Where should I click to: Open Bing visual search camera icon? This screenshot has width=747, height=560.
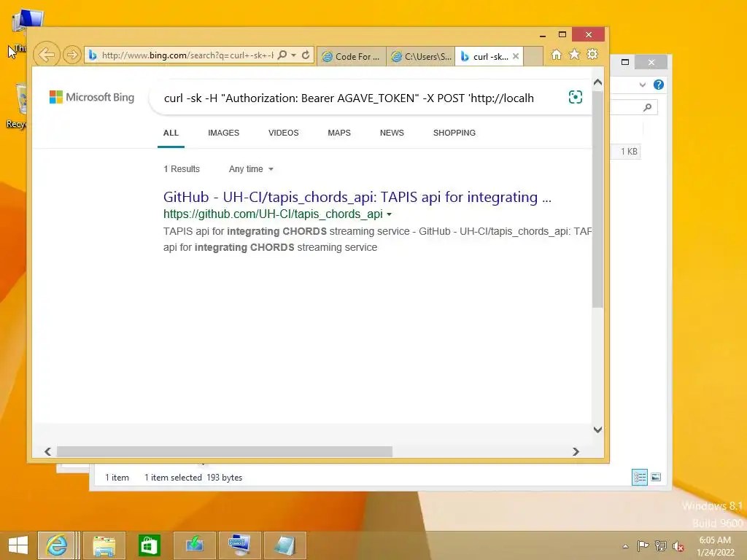(x=576, y=97)
